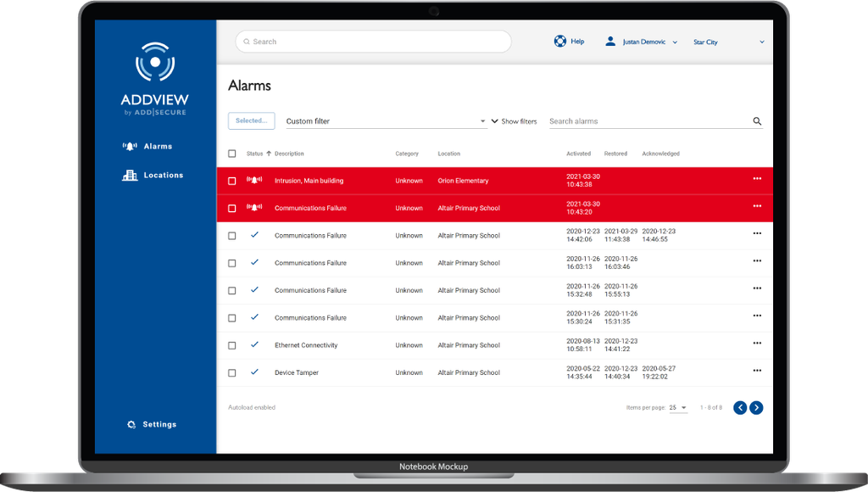Open the Justan Demovic user dropdown

pyautogui.click(x=649, y=42)
